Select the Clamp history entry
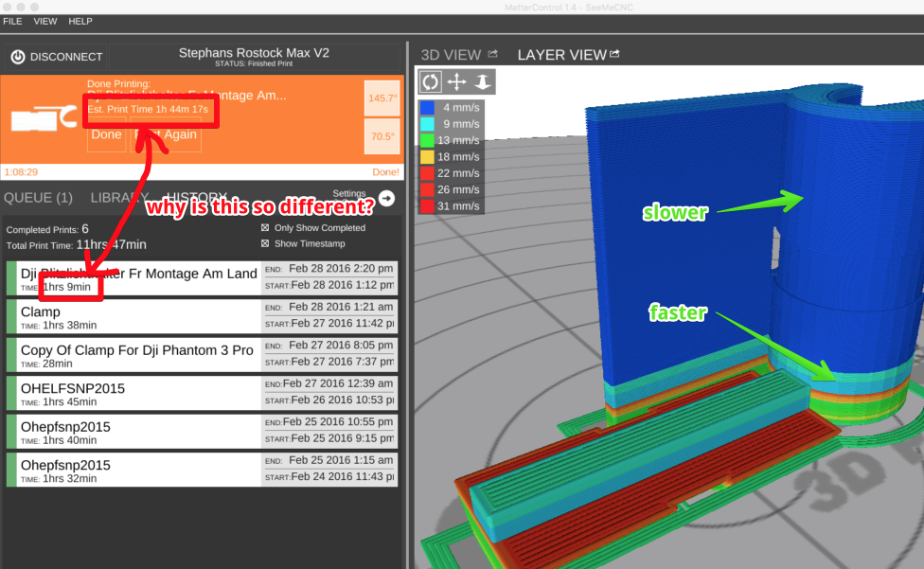This screenshot has height=569, width=924. coord(133,317)
